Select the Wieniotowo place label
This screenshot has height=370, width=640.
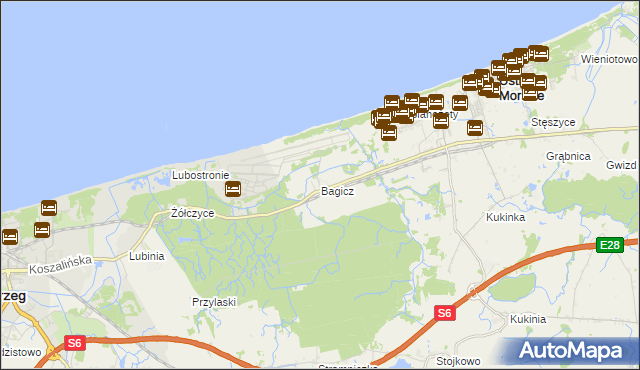pyautogui.click(x=609, y=59)
